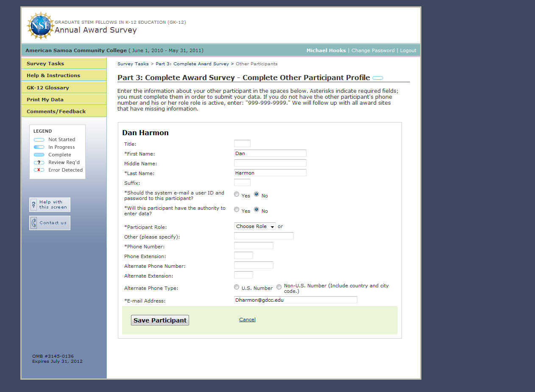This screenshot has width=535, height=392.
Task: Open GK-12 Glossary in the sidebar
Action: pos(64,87)
